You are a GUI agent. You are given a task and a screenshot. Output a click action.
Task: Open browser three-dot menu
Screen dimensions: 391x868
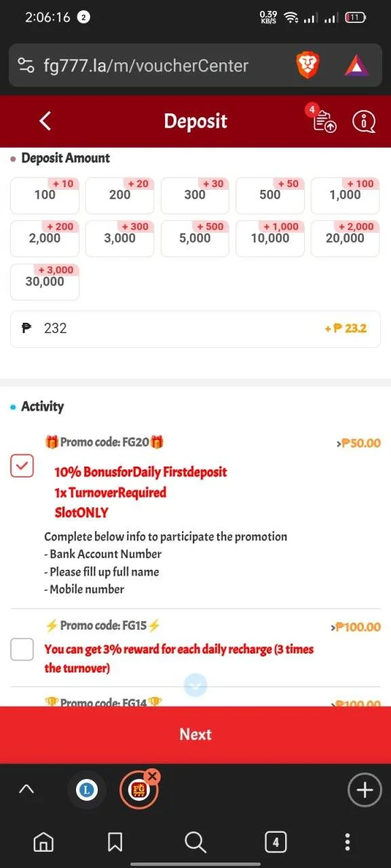348,842
